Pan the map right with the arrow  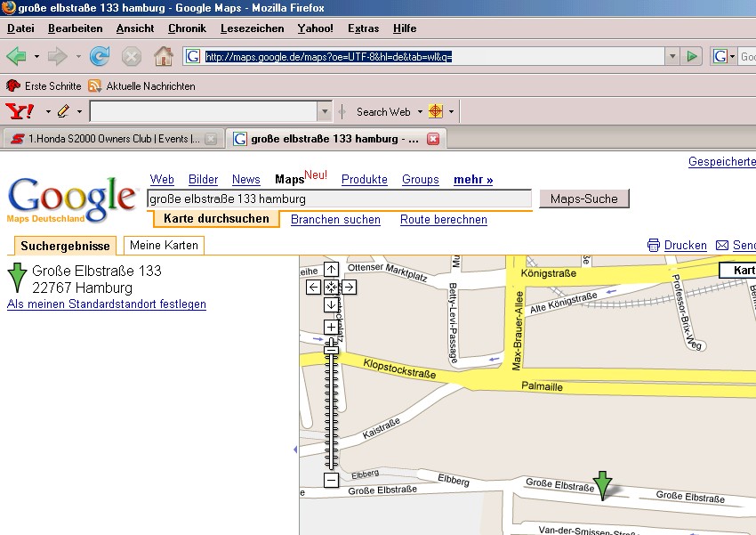[349, 287]
